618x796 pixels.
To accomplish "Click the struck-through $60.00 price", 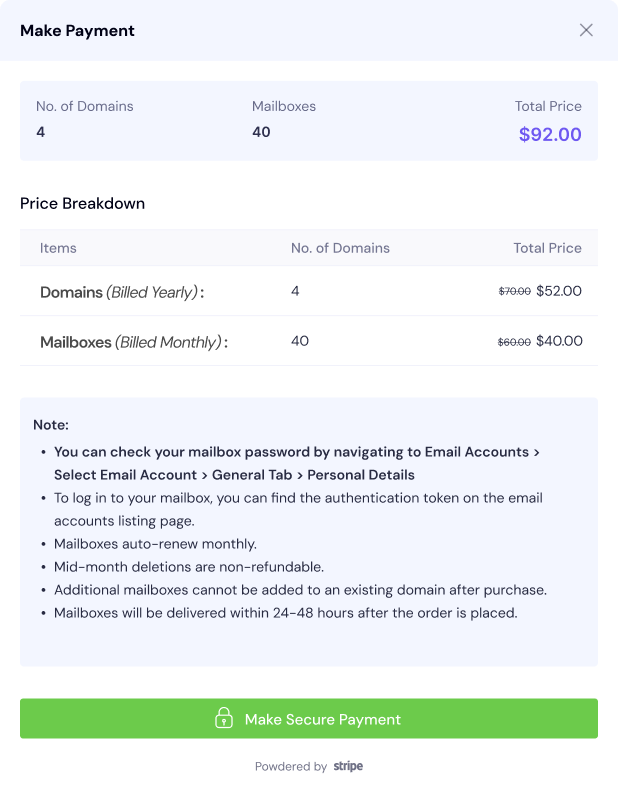I will pyautogui.click(x=514, y=342).
